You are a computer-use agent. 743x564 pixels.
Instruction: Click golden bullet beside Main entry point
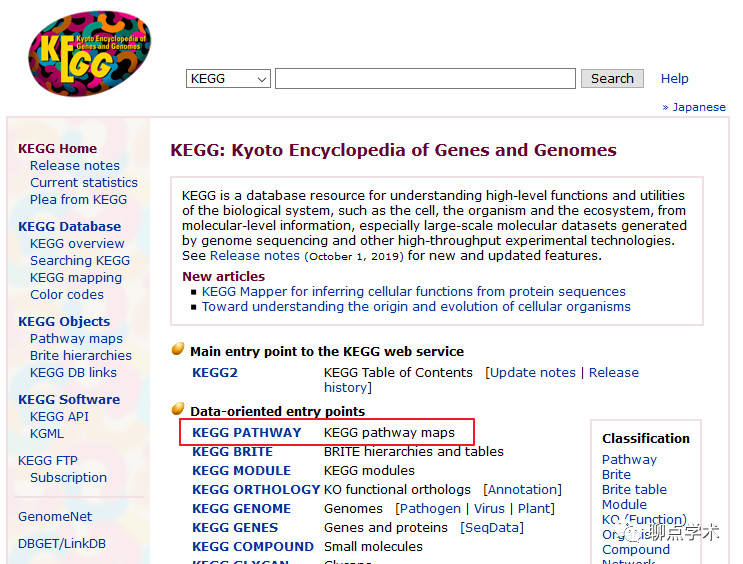(178, 349)
